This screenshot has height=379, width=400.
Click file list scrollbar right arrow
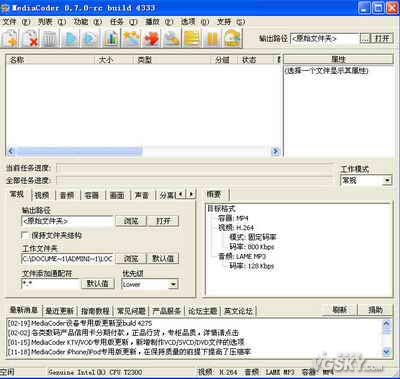(275, 152)
